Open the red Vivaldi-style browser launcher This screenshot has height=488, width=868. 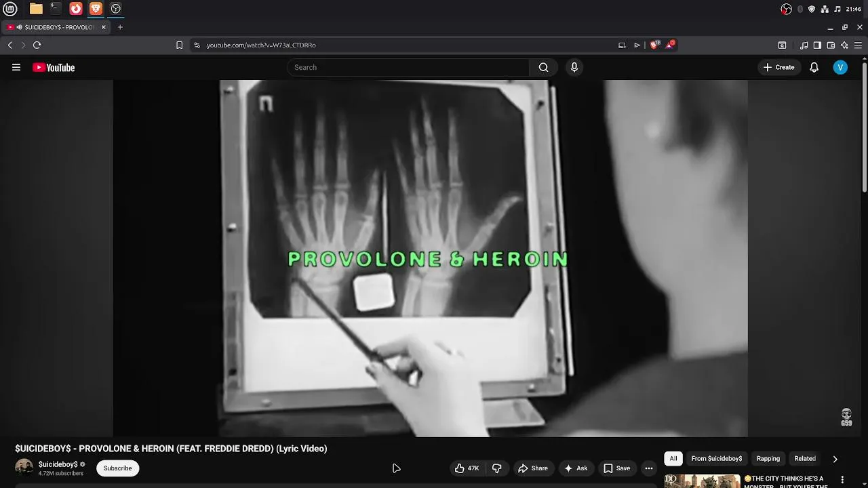pos(76,9)
